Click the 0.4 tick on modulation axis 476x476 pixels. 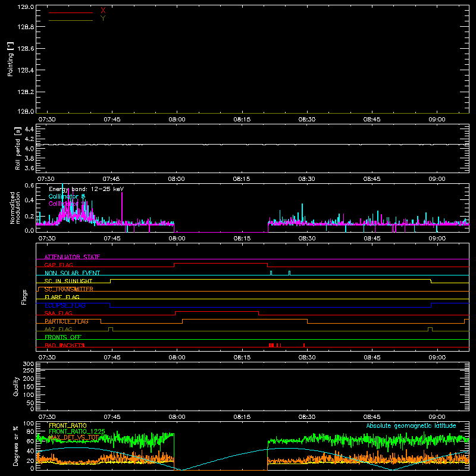pos(29,200)
